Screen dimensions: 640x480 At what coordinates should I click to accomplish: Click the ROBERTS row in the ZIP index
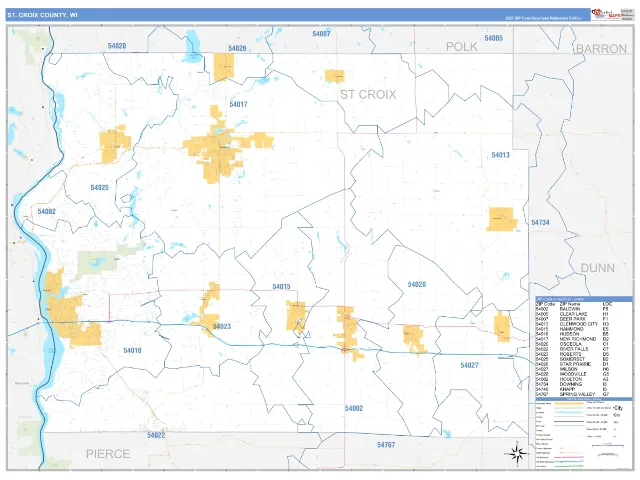click(574, 354)
